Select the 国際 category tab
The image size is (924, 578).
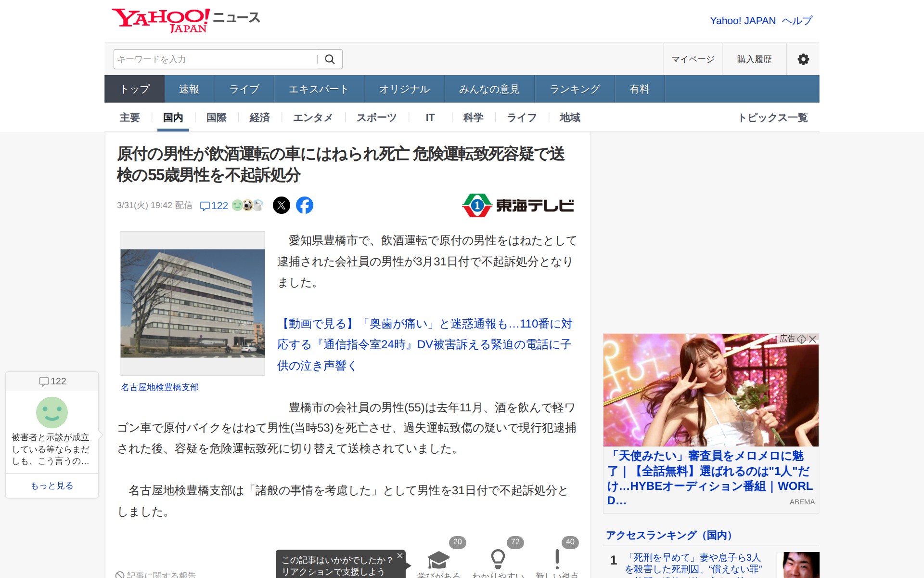click(x=216, y=118)
